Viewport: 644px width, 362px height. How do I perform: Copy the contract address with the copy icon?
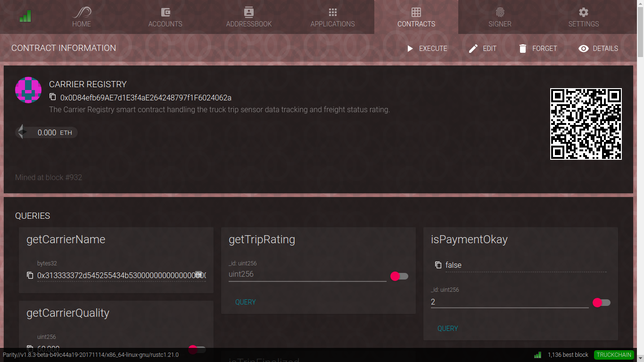pos(53,97)
